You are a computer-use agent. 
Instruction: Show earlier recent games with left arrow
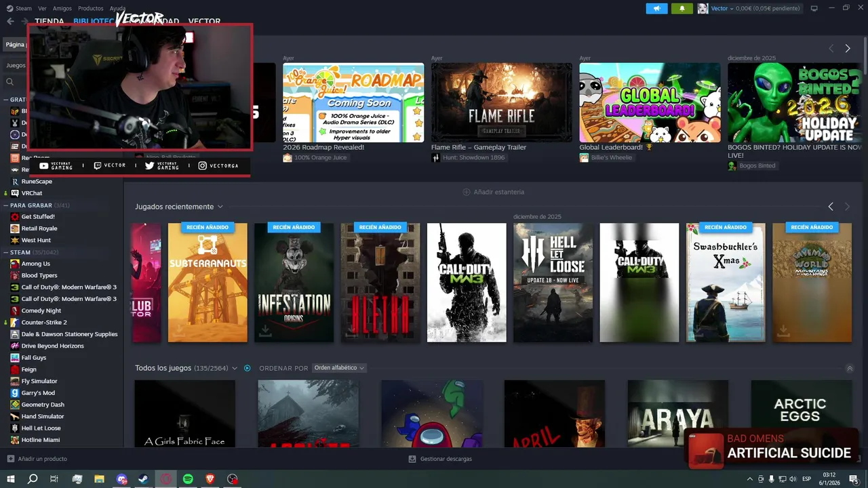pos(831,207)
